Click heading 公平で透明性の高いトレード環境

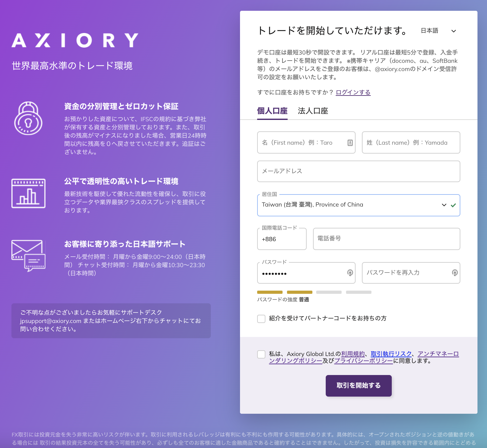121,181
